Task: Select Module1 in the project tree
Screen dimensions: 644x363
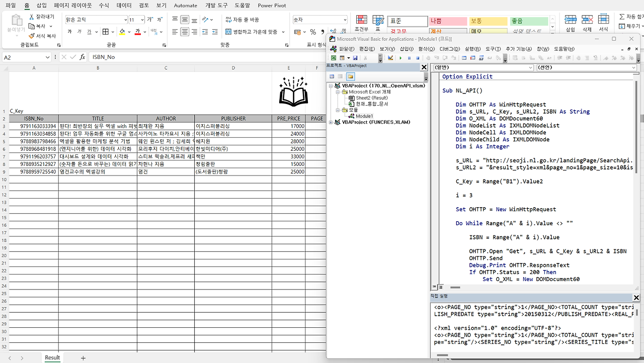Action: pyautogui.click(x=364, y=116)
